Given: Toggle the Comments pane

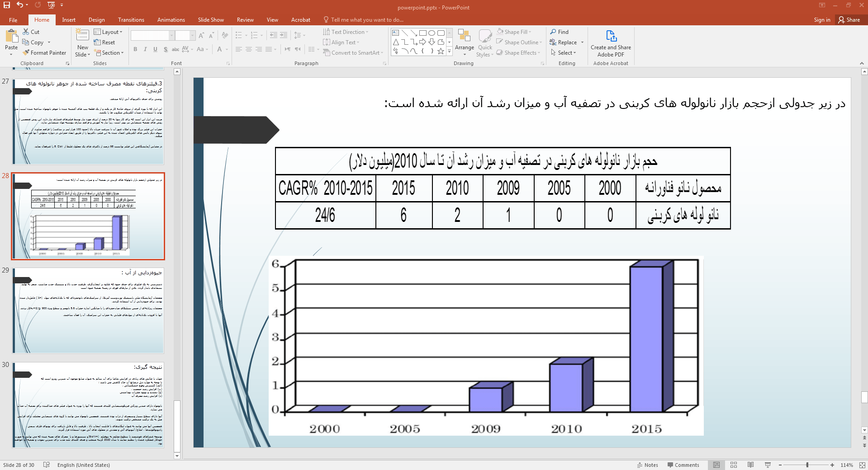Looking at the screenshot, I should [x=683, y=465].
